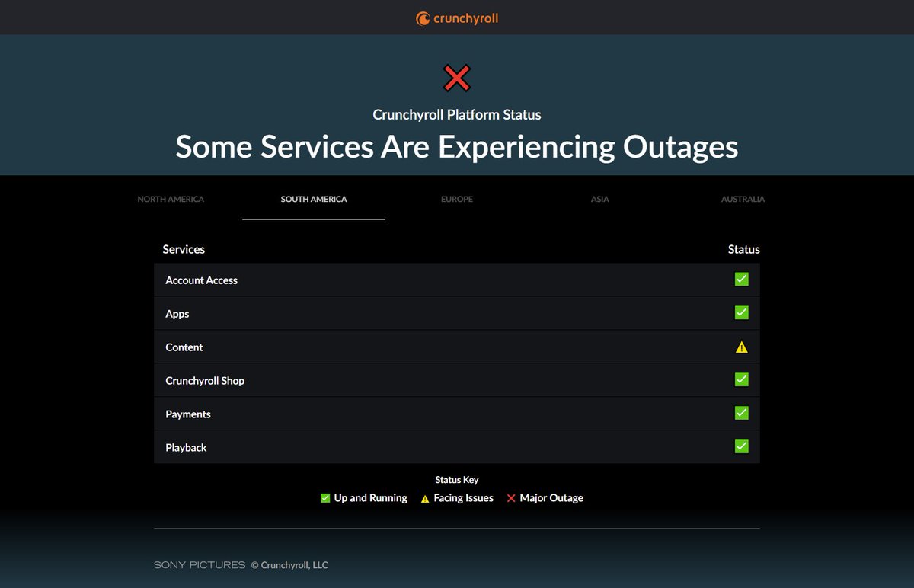
Task: Select the South America tab
Action: (x=314, y=199)
